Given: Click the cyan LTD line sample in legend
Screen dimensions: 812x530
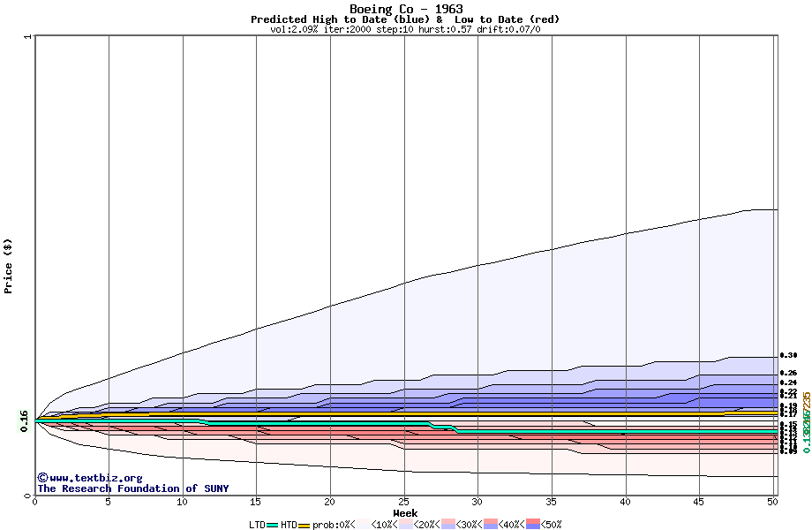Looking at the screenshot, I should pos(273,526).
